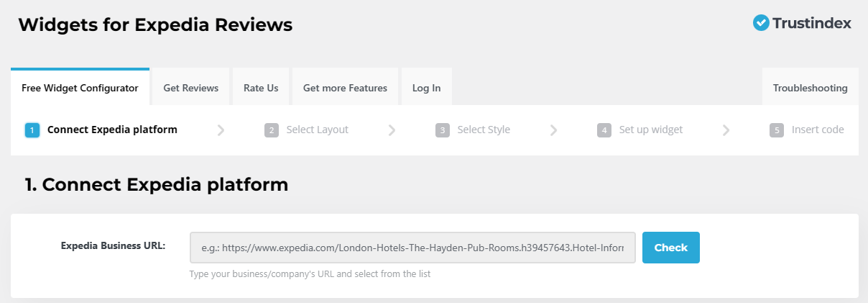Go to the Get more Features tab
This screenshot has height=303, width=868.
click(x=345, y=88)
